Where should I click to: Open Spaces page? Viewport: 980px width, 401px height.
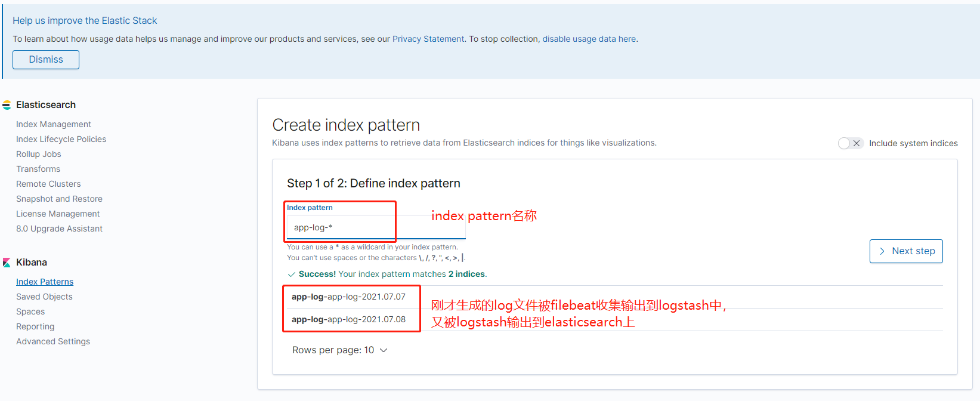pyautogui.click(x=30, y=311)
